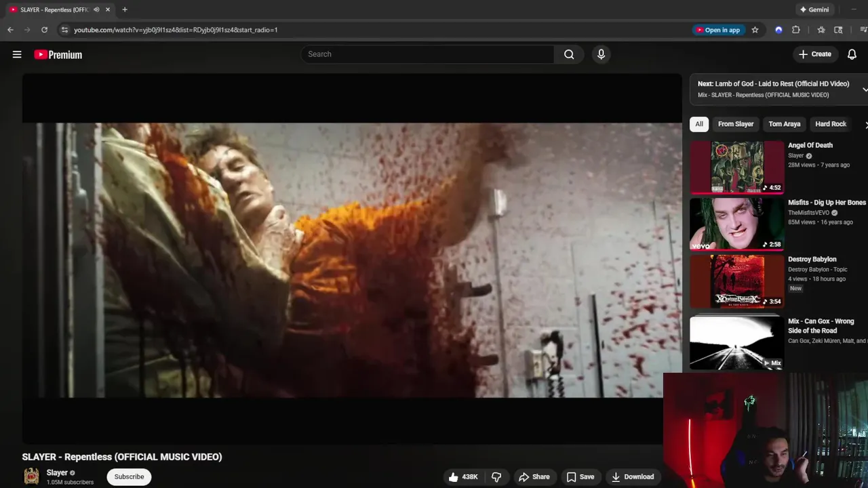Image resolution: width=868 pixels, height=488 pixels.
Task: Open Misfits Dig Up Her Bones thumbnail
Action: (737, 224)
